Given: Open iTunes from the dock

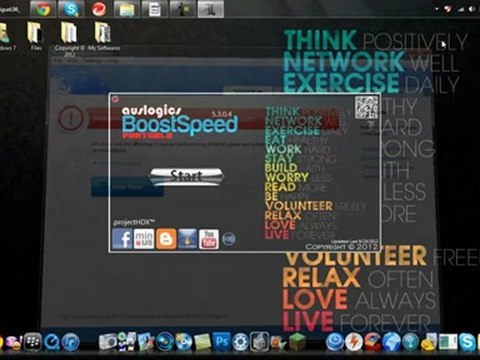Looking at the screenshot, I should click(71, 341).
